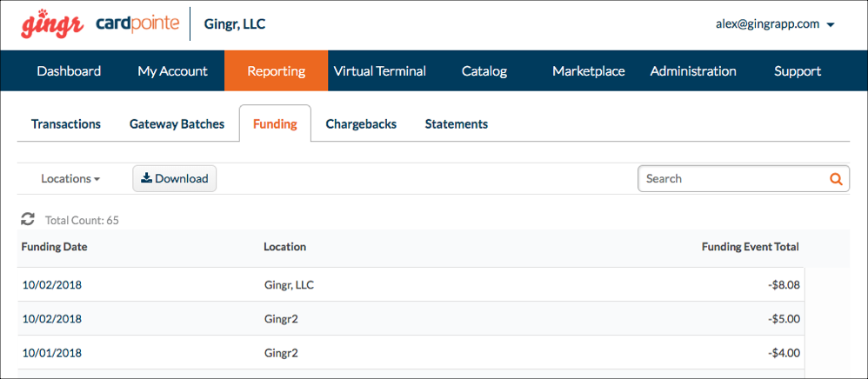Sort by Location column header
This screenshot has width=868, height=379.
[x=284, y=247]
